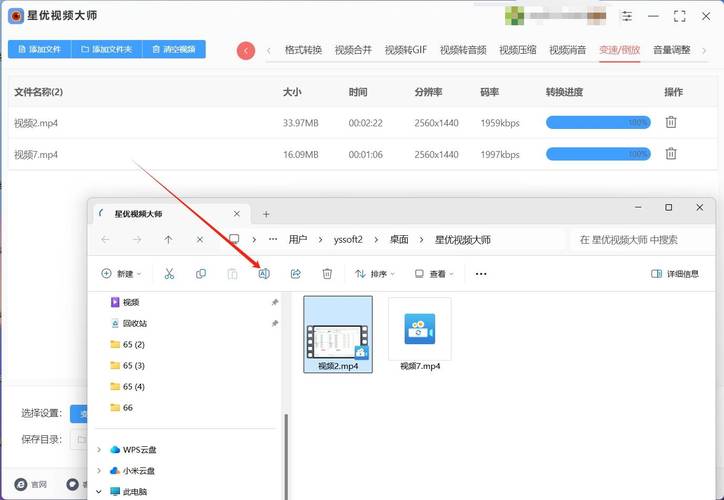Switch to the 视频合并 tab

click(353, 50)
